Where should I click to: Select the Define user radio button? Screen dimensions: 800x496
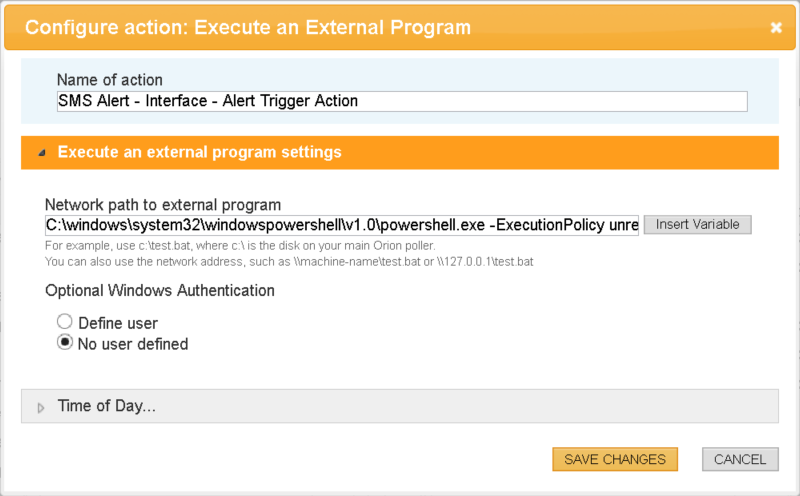(x=65, y=322)
